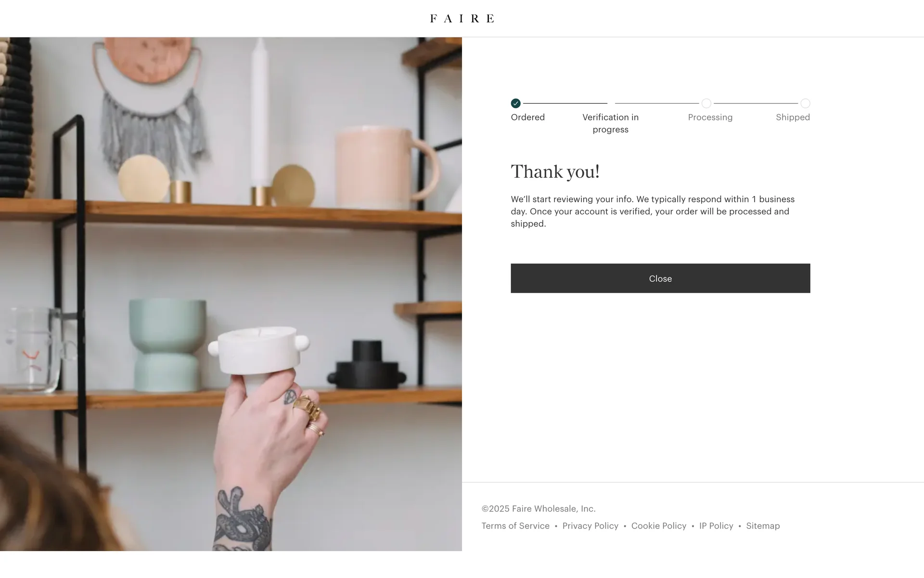Click the progress line before Shipped circle
This screenshot has height=578, width=924.
[756, 103]
